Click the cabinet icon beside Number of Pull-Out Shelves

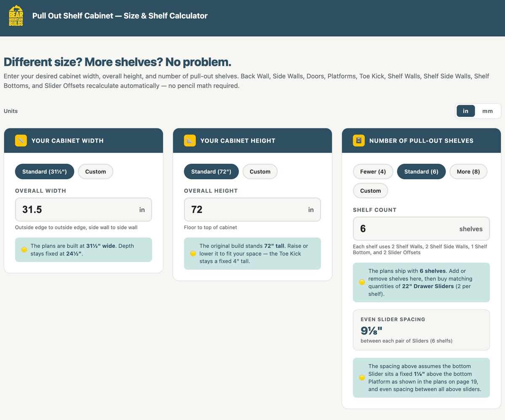tap(359, 141)
